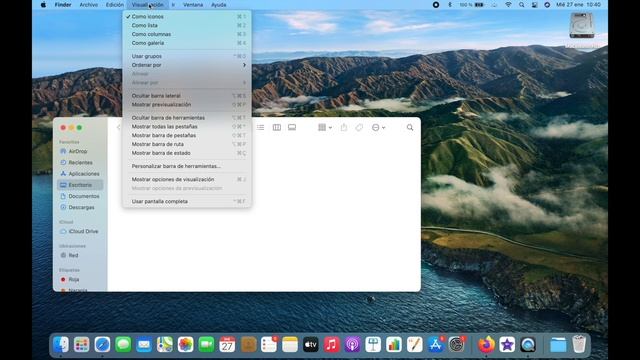The height and width of the screenshot is (360, 640).
Task: Open the Ayuda menu
Action: [218, 5]
